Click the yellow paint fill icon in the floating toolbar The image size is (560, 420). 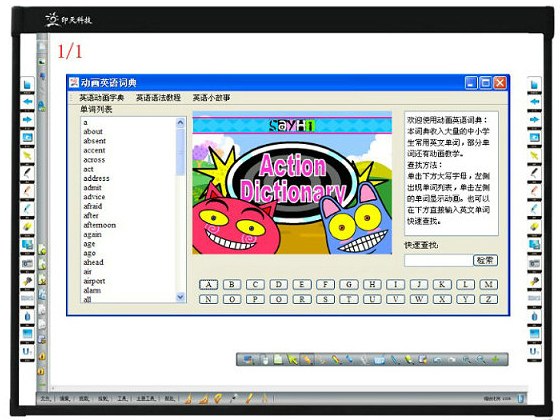(x=409, y=359)
